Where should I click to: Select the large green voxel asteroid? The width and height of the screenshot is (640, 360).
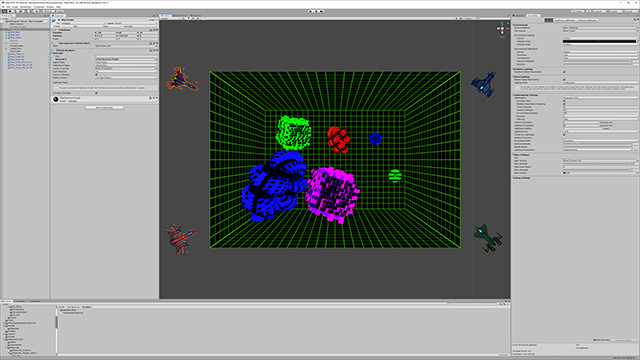tap(294, 133)
